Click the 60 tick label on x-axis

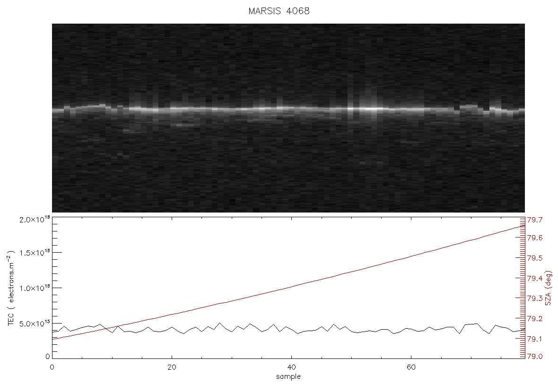coord(410,367)
